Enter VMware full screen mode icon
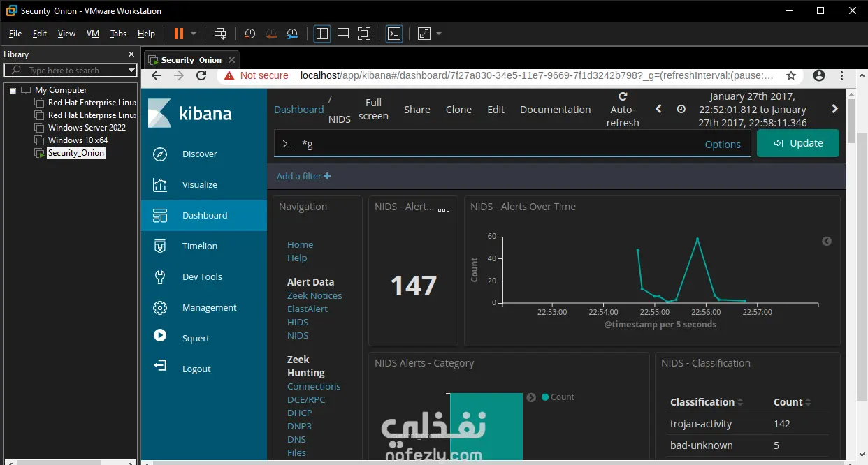The height and width of the screenshot is (465, 868). tap(364, 34)
